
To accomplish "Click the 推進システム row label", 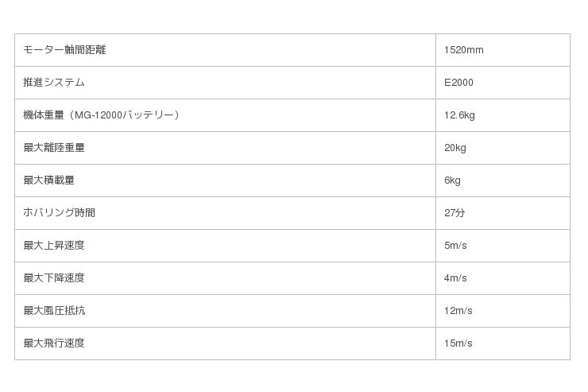I will click(54, 83).
